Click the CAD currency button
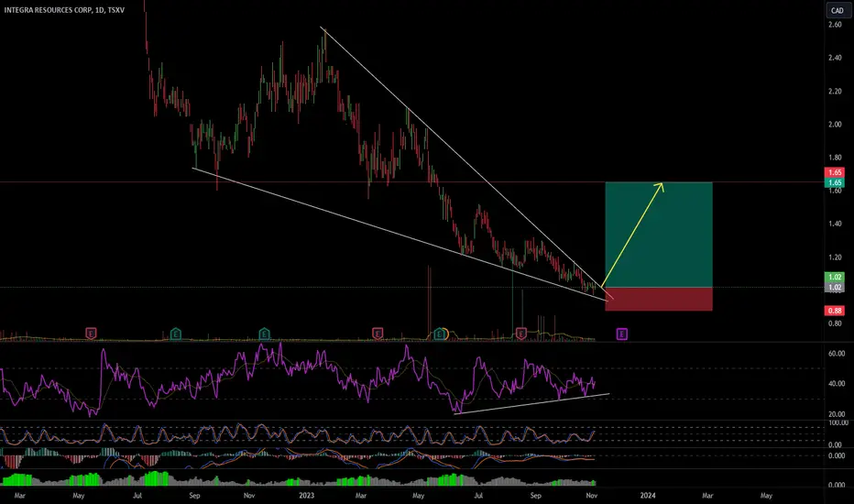The height and width of the screenshot is (504, 854). pos(837,10)
